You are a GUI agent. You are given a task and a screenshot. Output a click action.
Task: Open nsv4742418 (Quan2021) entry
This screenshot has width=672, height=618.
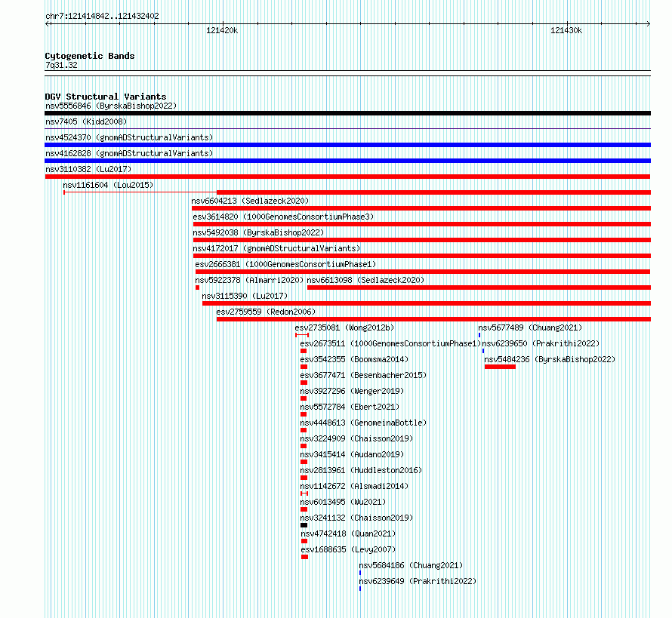click(x=348, y=533)
